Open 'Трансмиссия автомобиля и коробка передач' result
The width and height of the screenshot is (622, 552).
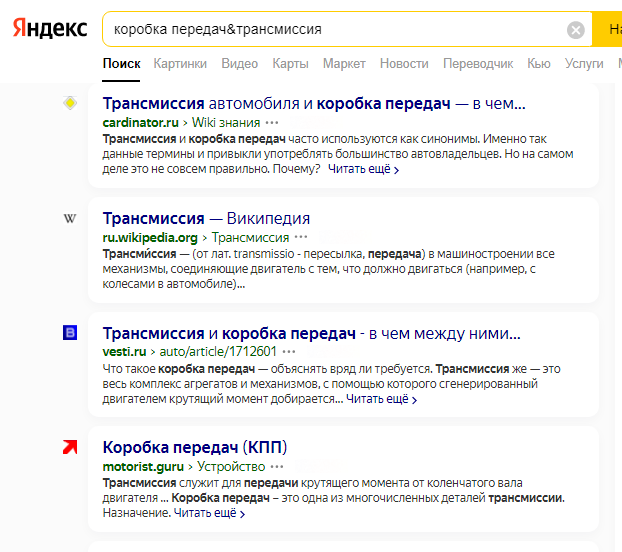314,104
